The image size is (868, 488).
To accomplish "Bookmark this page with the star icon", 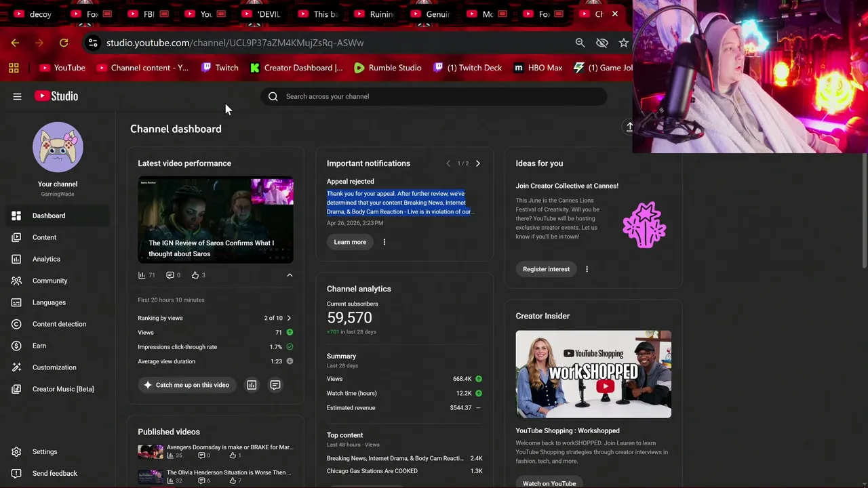I will (x=623, y=43).
